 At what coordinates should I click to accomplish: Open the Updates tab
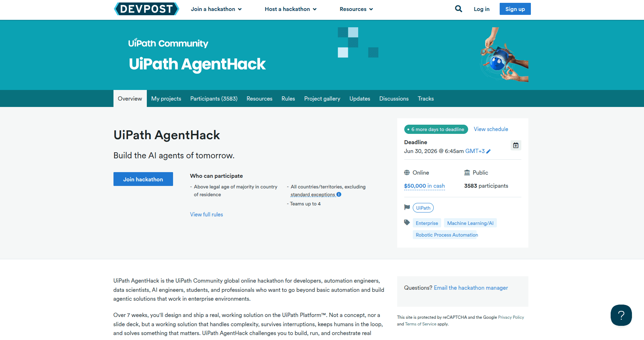(x=360, y=98)
